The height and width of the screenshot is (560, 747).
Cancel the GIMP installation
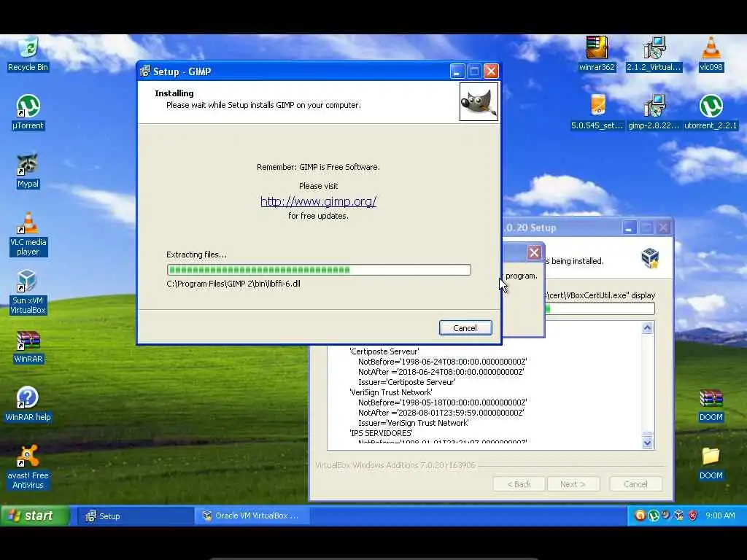(465, 327)
